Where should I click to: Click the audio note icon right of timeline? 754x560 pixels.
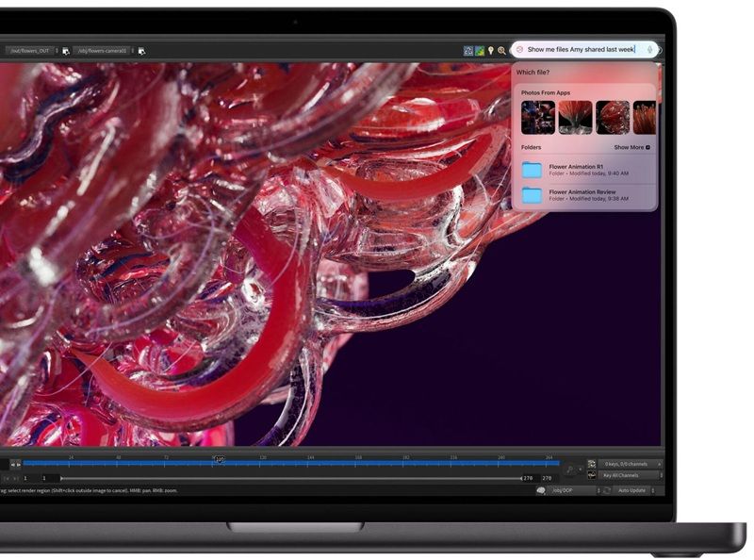(570, 469)
